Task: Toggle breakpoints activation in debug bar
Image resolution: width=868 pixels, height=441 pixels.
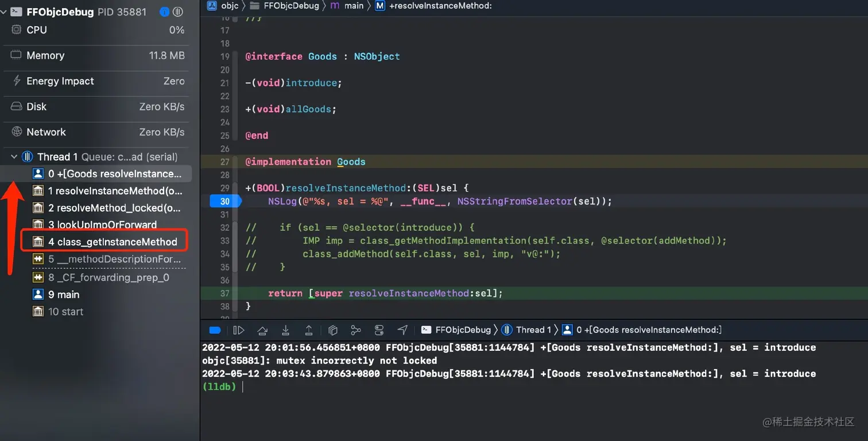Action: (x=215, y=330)
